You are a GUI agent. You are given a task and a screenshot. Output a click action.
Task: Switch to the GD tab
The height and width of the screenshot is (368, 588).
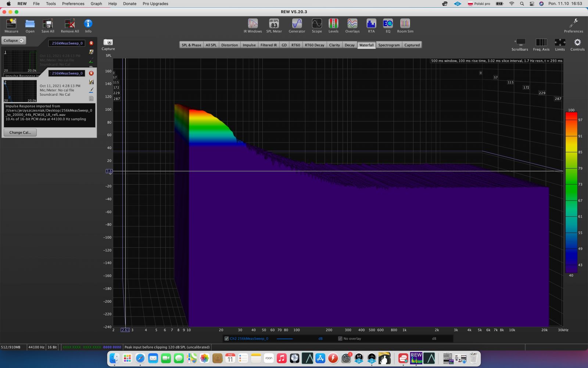click(x=284, y=45)
